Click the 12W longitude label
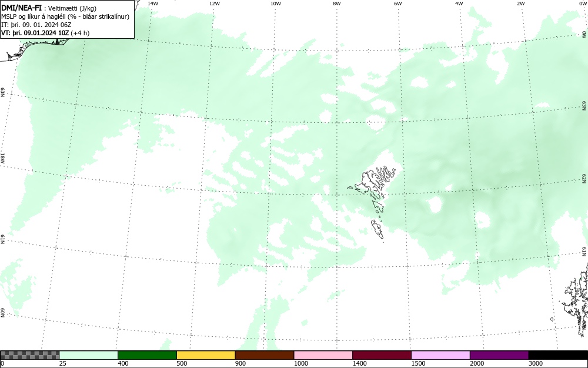 214,4
